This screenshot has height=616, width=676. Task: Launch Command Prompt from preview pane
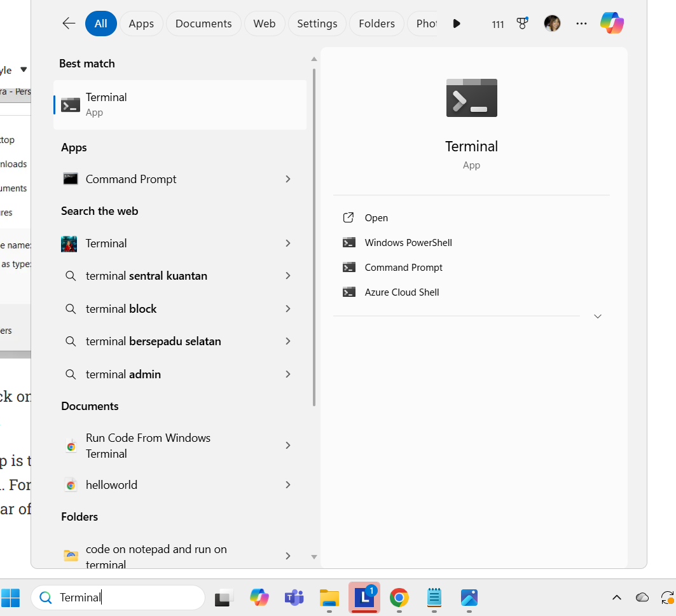point(404,268)
